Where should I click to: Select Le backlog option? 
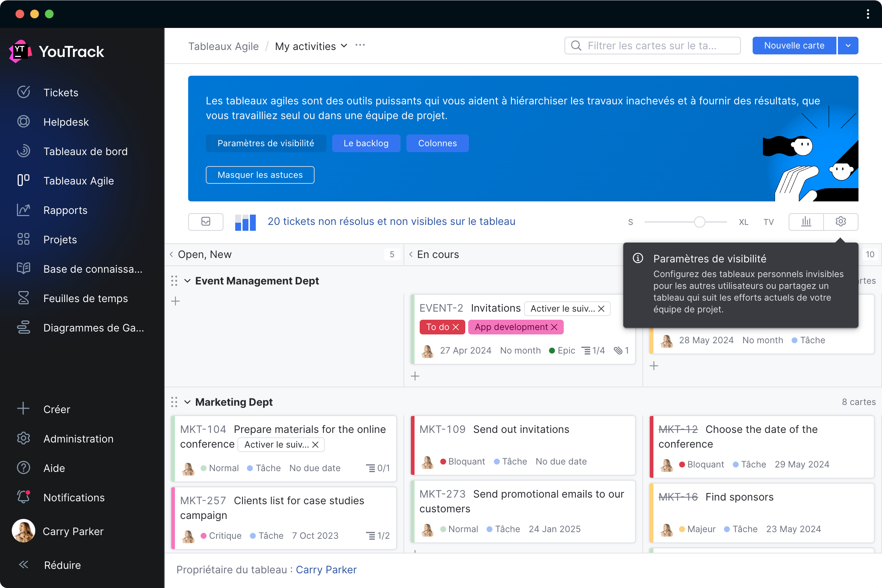click(366, 143)
